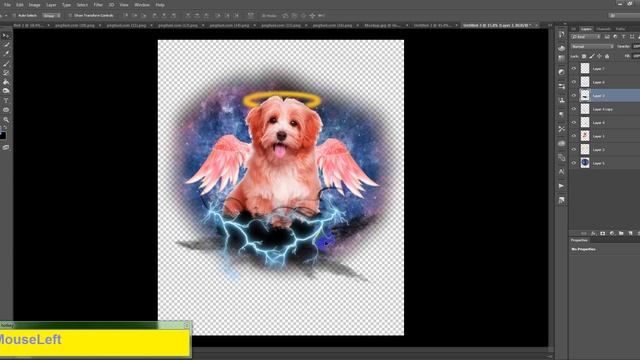
Task: Select the Ellipse shape tool
Action: click(x=6, y=110)
